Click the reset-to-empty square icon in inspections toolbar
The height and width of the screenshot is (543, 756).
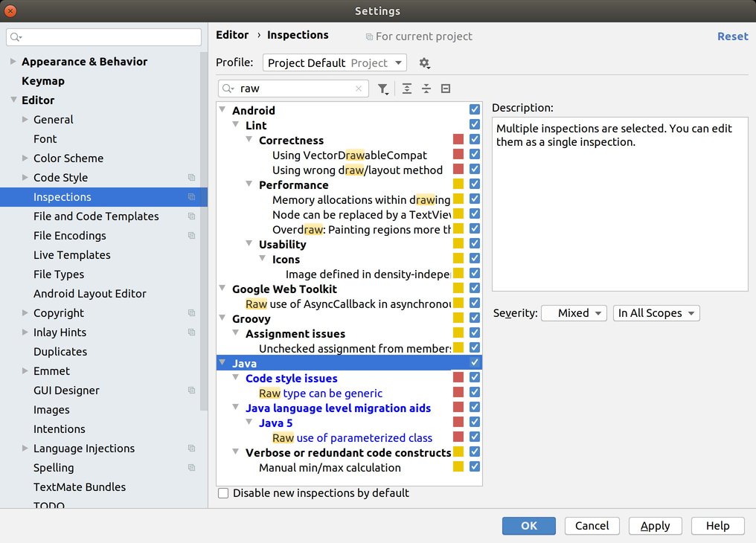coord(446,89)
